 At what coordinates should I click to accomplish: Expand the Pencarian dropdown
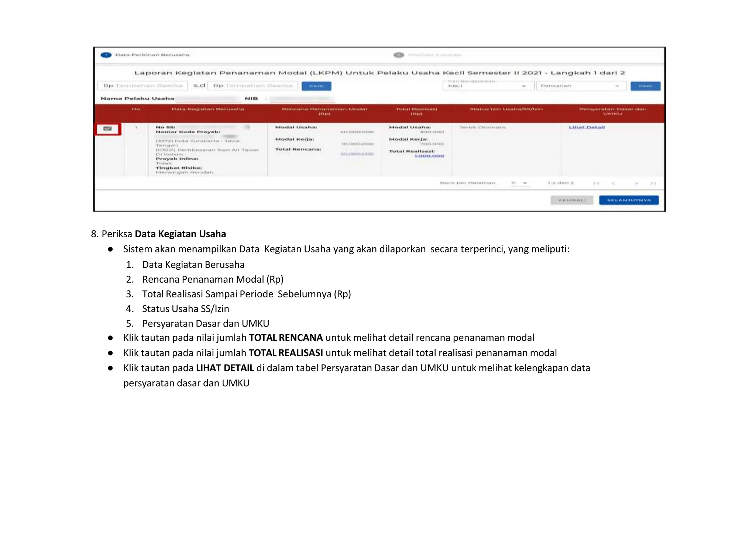pyautogui.click(x=581, y=86)
